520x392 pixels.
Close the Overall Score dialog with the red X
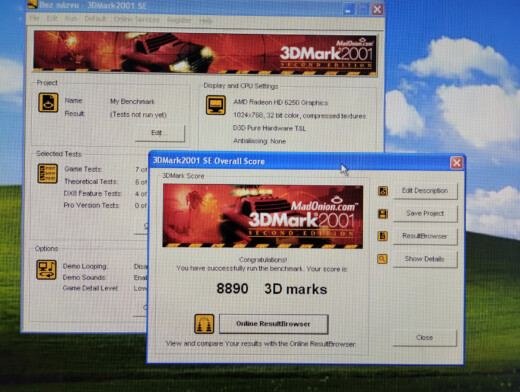456,163
